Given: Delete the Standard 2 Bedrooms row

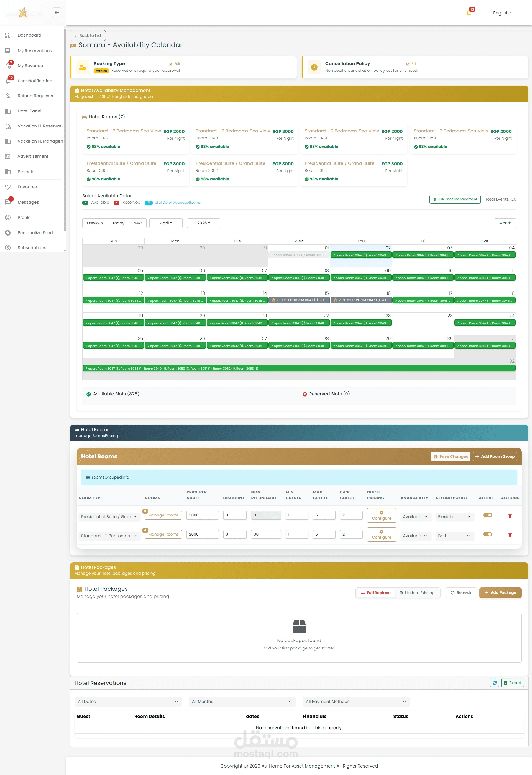Looking at the screenshot, I should 510,534.
